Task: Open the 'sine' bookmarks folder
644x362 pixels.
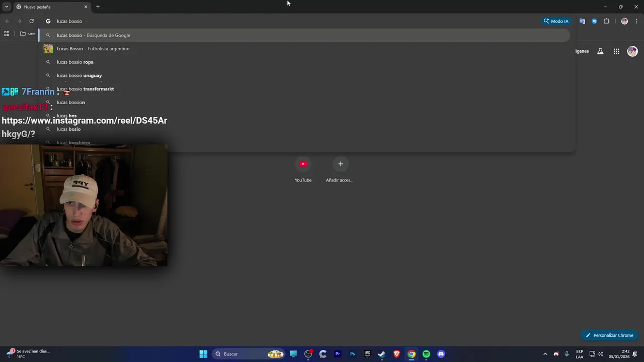Action: coord(28,34)
